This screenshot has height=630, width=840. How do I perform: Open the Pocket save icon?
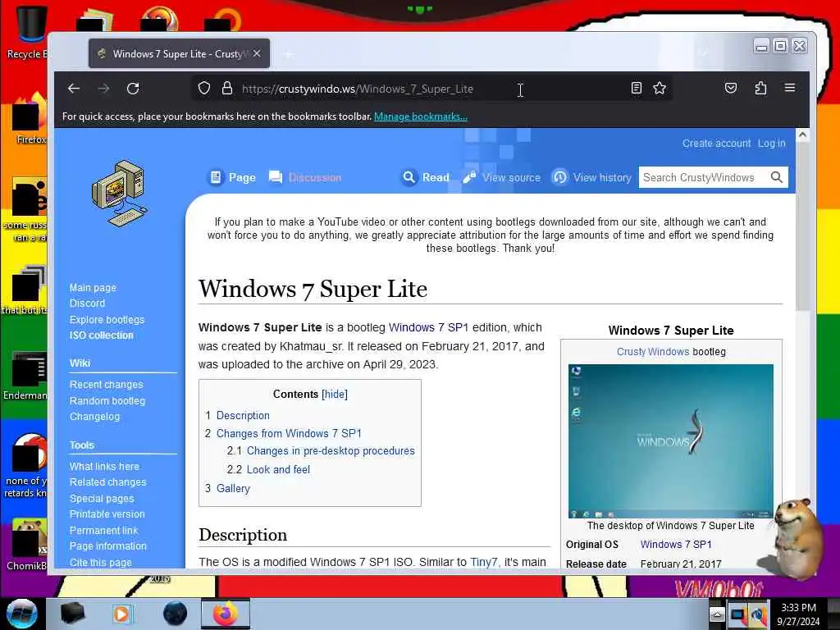(x=731, y=88)
